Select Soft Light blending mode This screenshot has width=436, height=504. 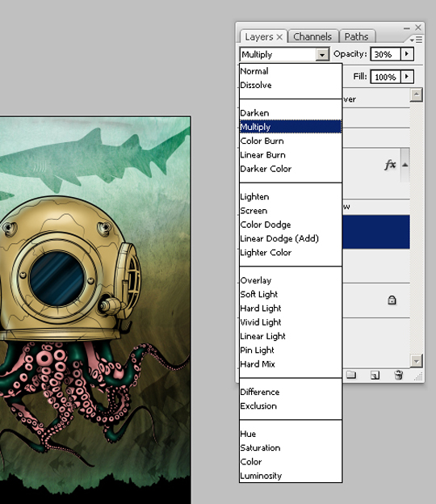pos(259,295)
